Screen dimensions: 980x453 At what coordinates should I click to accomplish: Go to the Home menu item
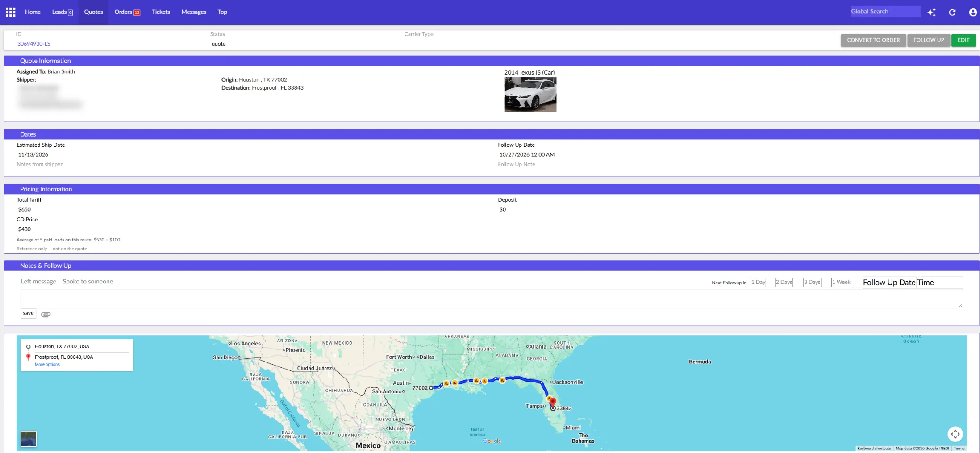33,12
